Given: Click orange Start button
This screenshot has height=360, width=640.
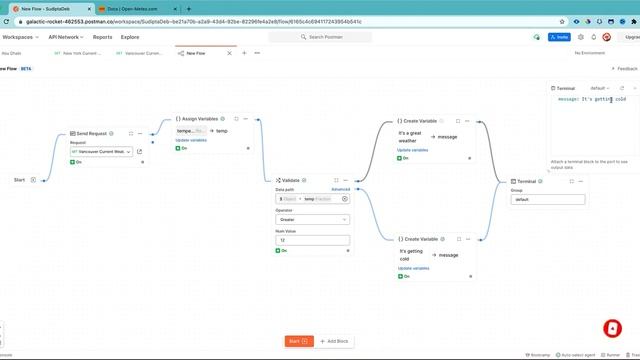Looking at the screenshot, I should click(299, 341).
